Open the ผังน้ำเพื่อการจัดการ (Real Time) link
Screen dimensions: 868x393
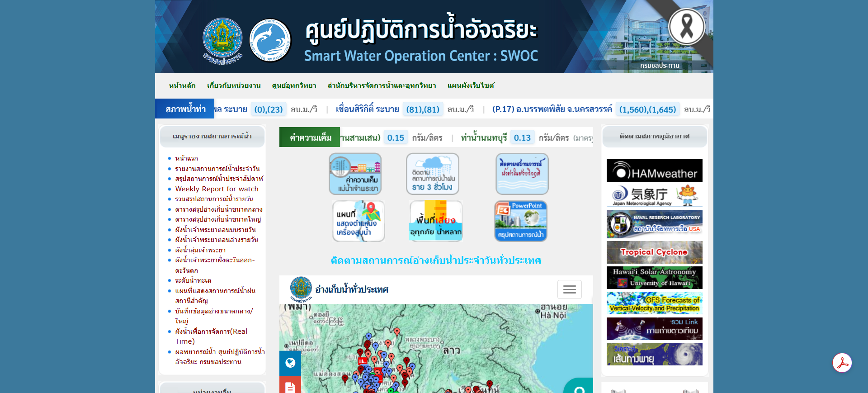pyautogui.click(x=212, y=336)
